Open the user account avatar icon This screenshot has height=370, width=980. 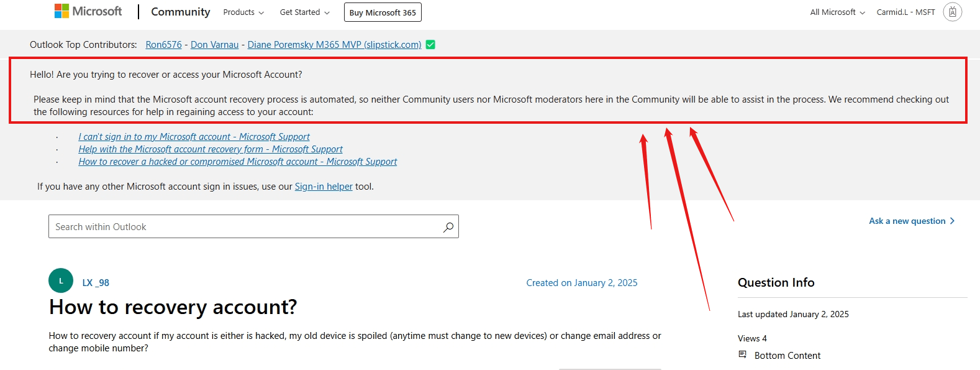tap(952, 12)
